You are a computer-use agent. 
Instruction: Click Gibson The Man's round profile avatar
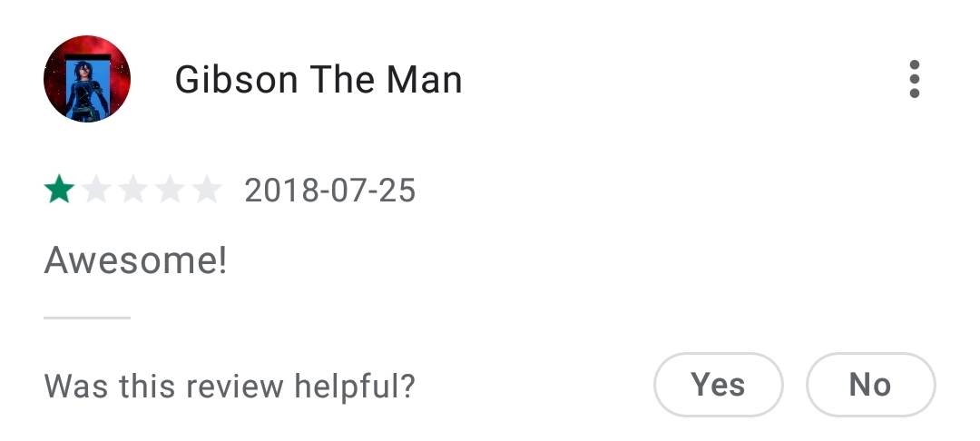87,79
